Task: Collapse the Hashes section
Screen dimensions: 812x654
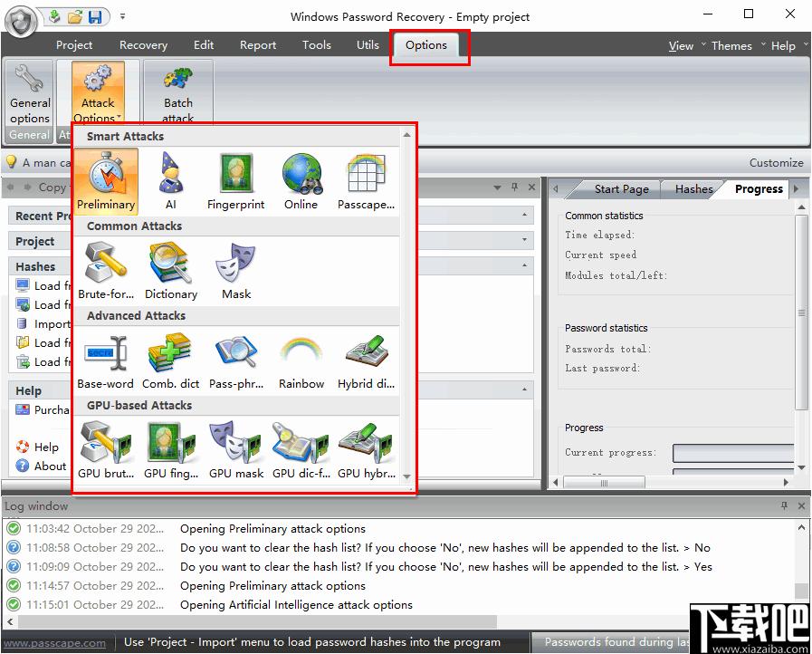Action: coord(525,265)
